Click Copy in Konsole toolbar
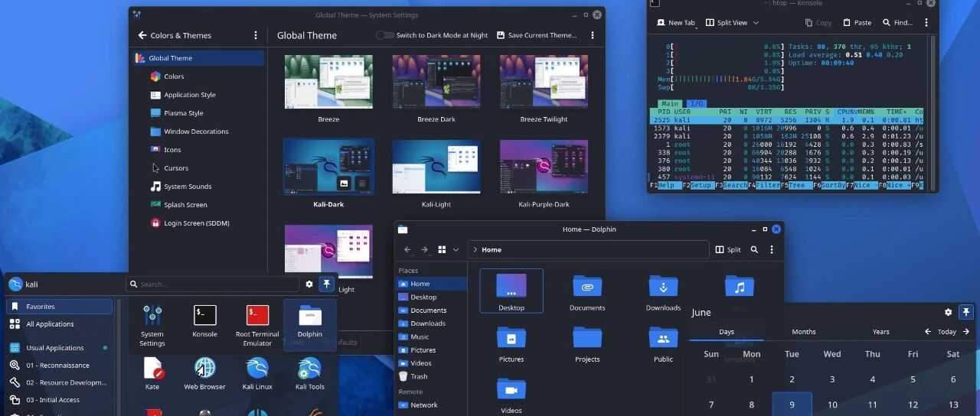980x416 pixels. (x=818, y=23)
